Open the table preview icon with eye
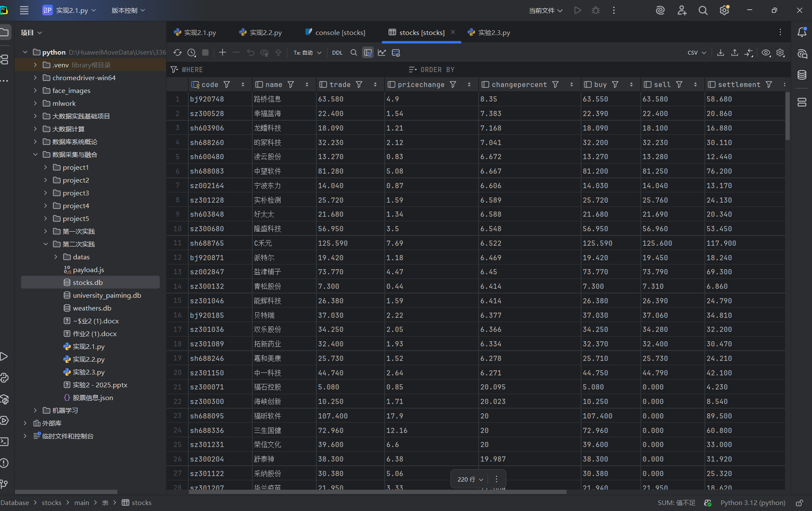 coord(396,52)
